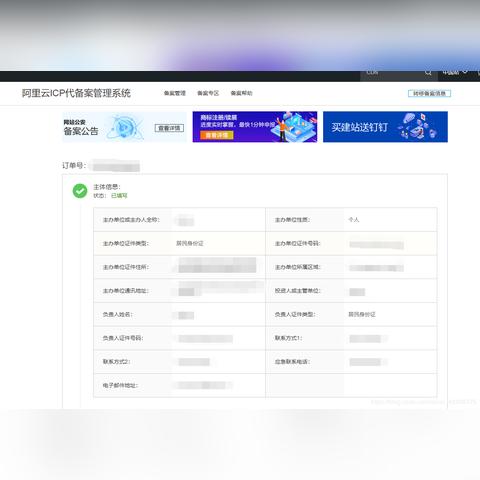Click the 主办单位或主办人全称 label
The image size is (480, 480).
pos(131,220)
